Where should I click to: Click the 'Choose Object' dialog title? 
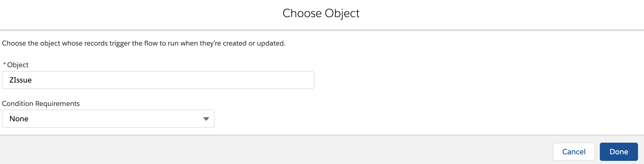point(321,13)
